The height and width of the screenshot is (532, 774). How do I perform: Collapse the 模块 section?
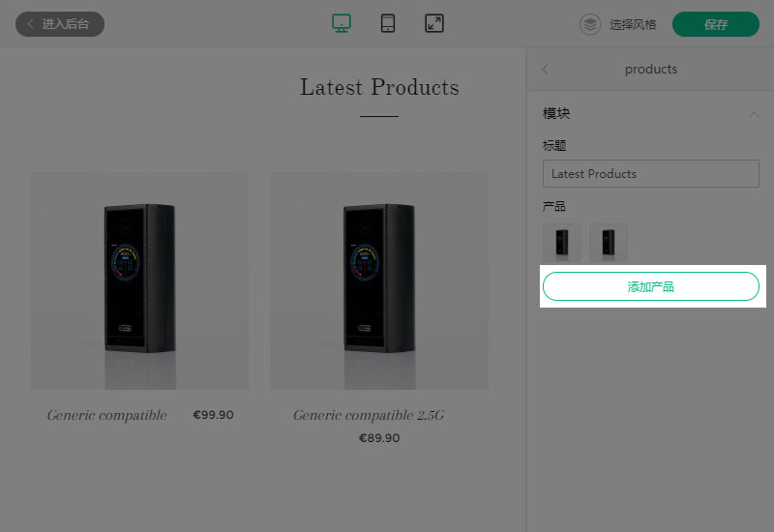point(754,114)
